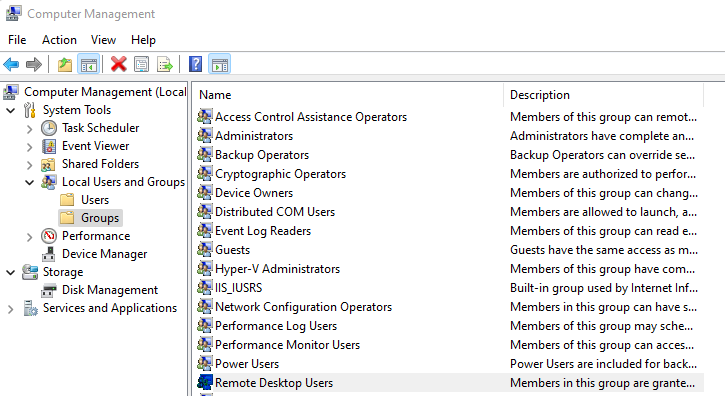This screenshot has width=725, height=396.
Task: Click the Remote Desktop Users group icon
Action: 205,382
